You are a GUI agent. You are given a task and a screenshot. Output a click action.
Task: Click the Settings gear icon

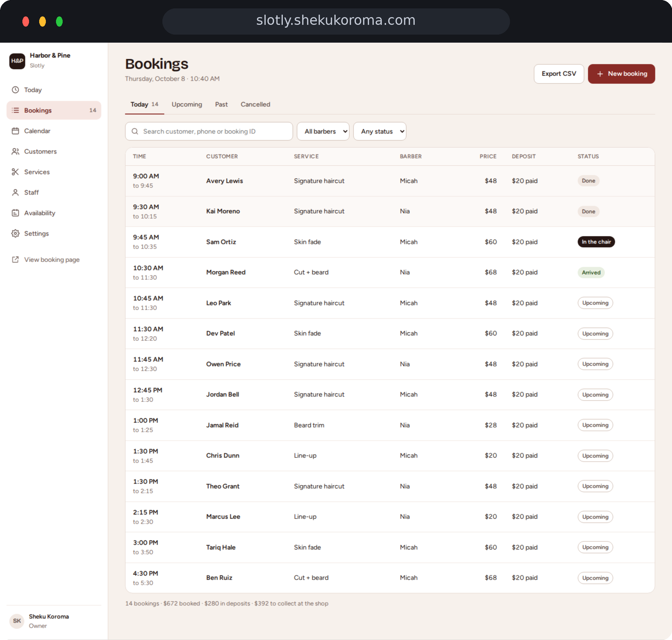[x=15, y=233]
